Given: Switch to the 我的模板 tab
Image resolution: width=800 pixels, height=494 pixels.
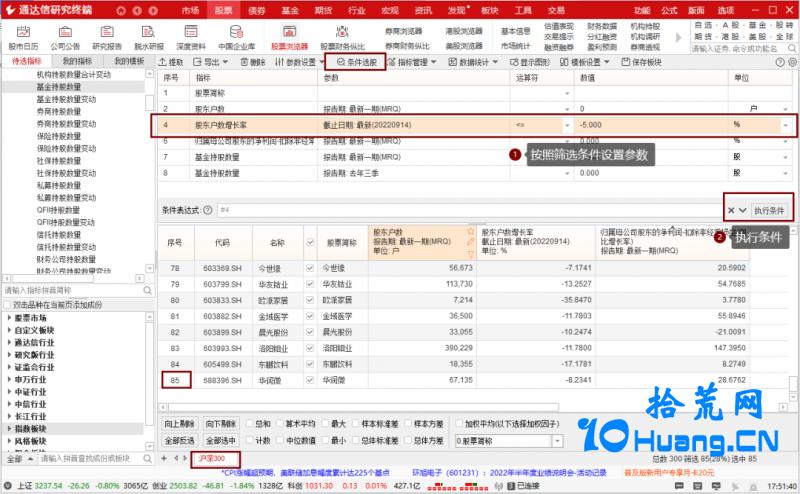Looking at the screenshot, I should 129,61.
